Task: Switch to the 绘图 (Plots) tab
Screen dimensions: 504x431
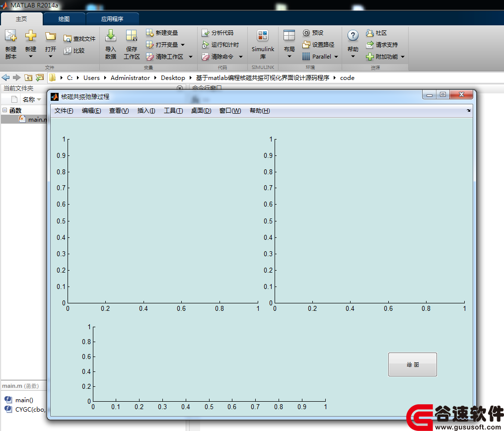Action: point(64,19)
